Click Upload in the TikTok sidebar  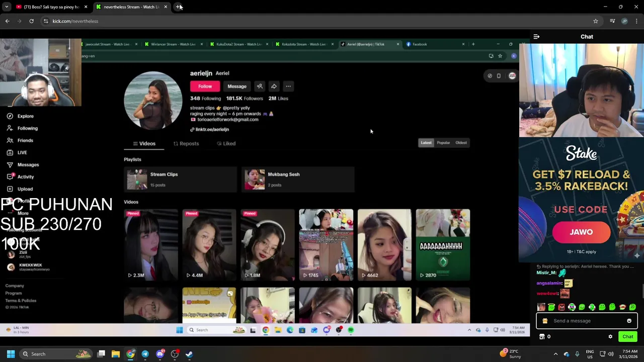[20, 189]
